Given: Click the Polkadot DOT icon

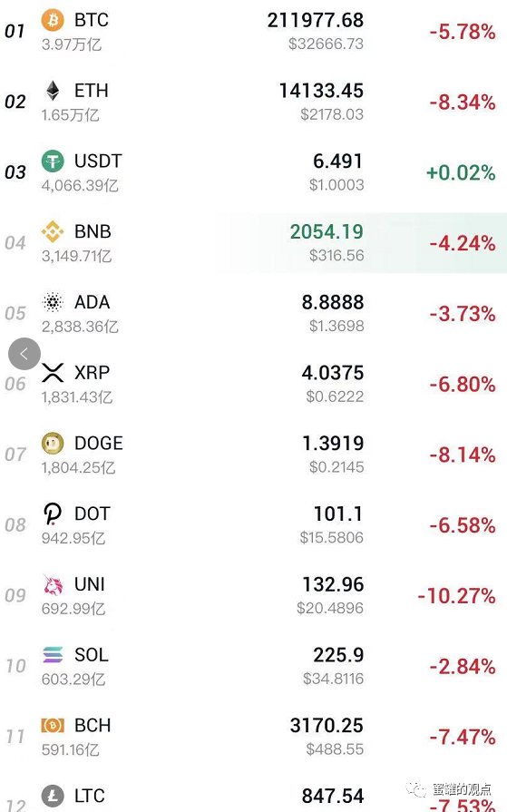Looking at the screenshot, I should coord(53,514).
